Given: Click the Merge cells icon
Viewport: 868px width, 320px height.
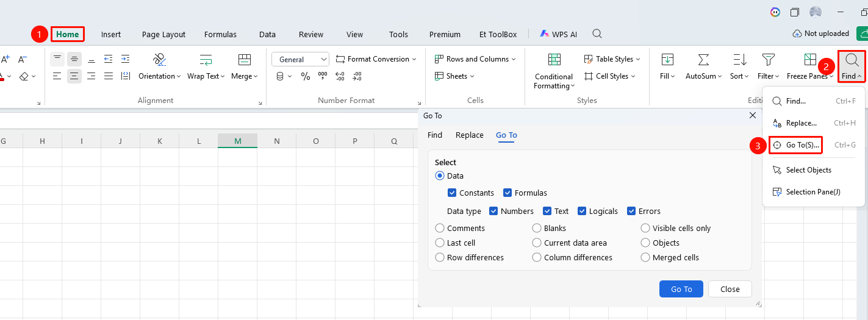Looking at the screenshot, I should click(245, 60).
